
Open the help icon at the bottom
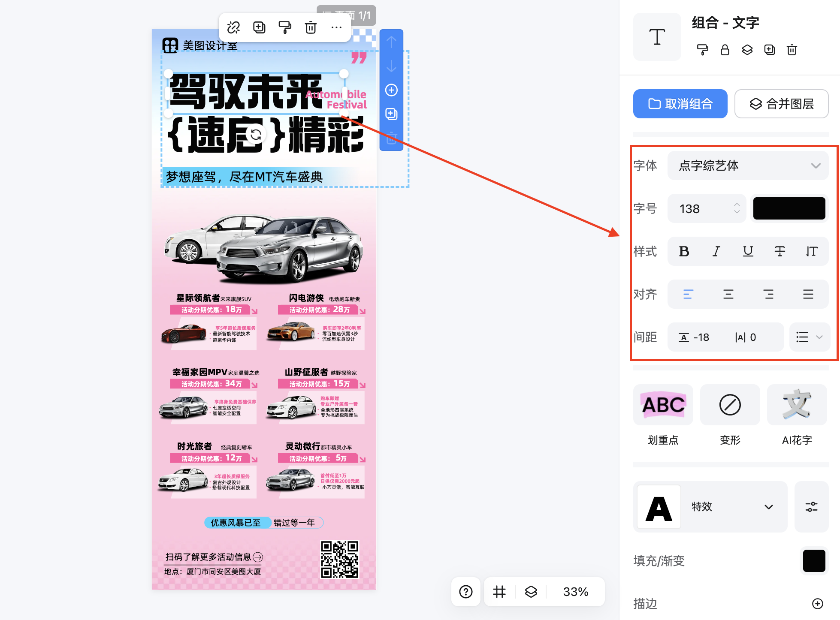point(466,592)
